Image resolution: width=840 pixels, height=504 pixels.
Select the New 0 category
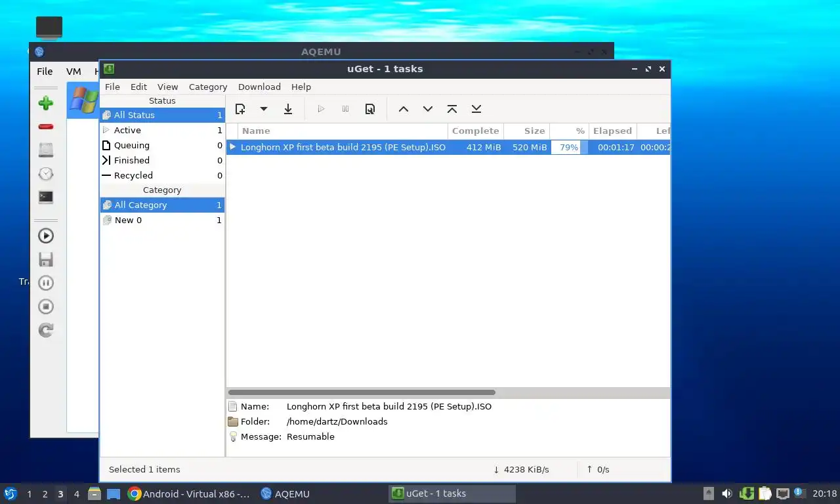tap(162, 220)
